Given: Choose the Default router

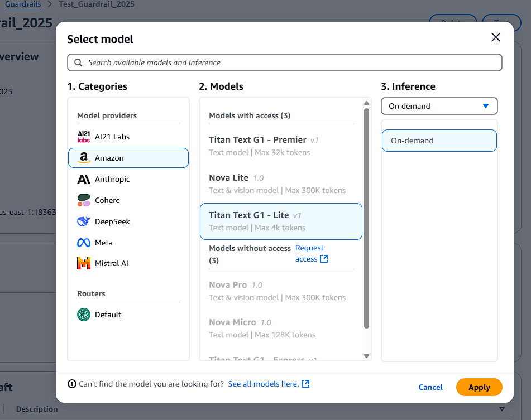Looking at the screenshot, I should point(128,315).
